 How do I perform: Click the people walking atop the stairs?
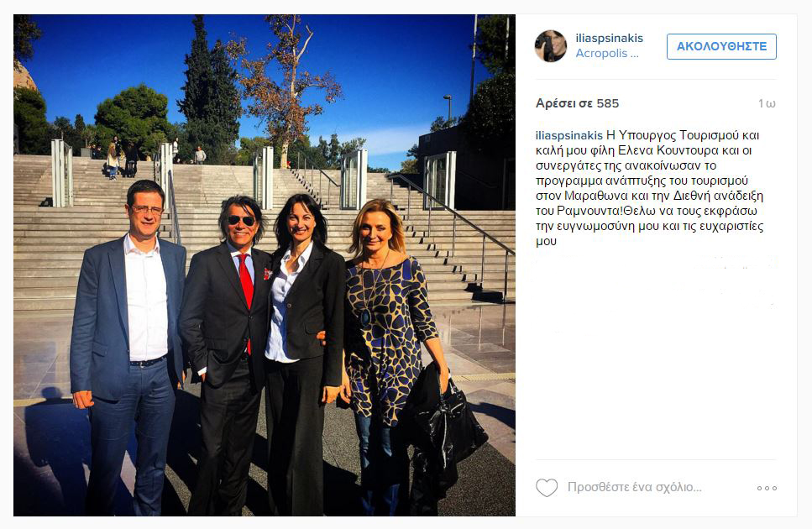(120, 158)
